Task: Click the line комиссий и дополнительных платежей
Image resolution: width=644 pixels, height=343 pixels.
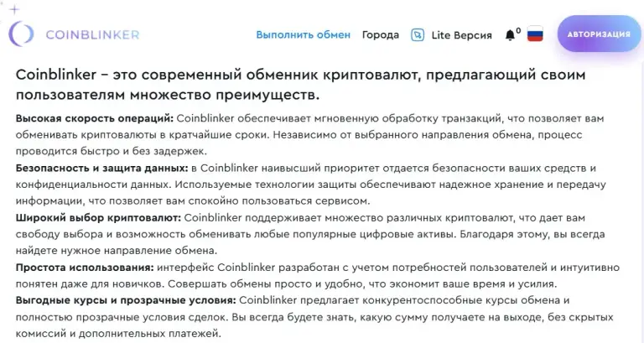Action: tap(118, 334)
